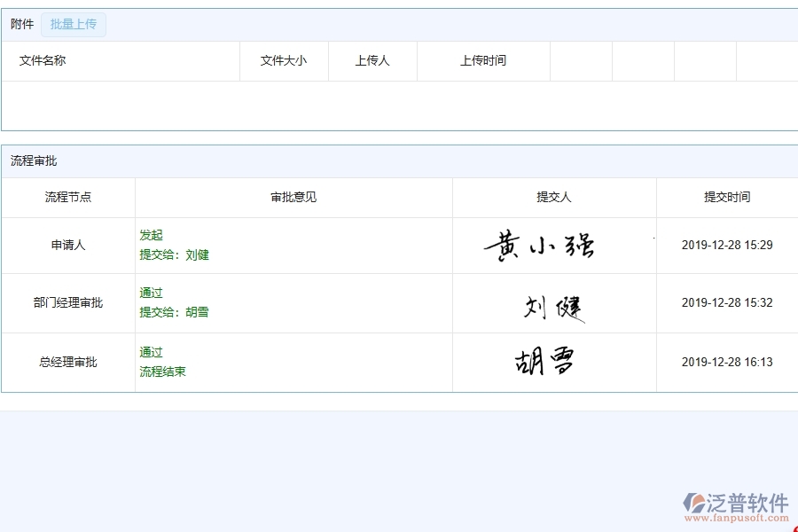798x532 pixels.
Task: Click the 发起 link in 申请人 row
Action: 151,235
